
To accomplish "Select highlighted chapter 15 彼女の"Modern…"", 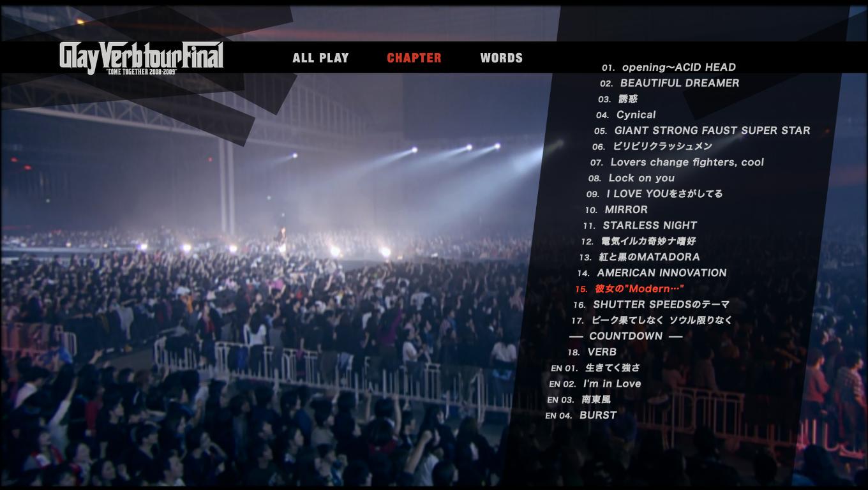I will coord(629,289).
